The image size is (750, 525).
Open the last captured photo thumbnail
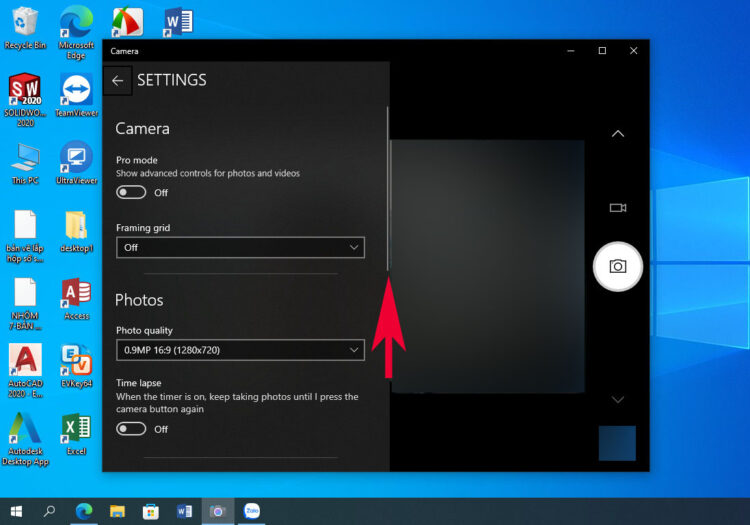coord(617,443)
